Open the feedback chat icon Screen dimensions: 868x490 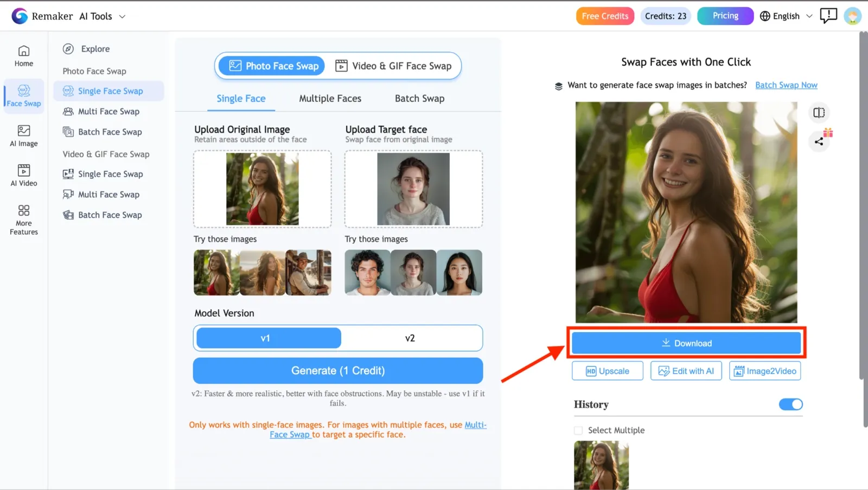pos(828,16)
